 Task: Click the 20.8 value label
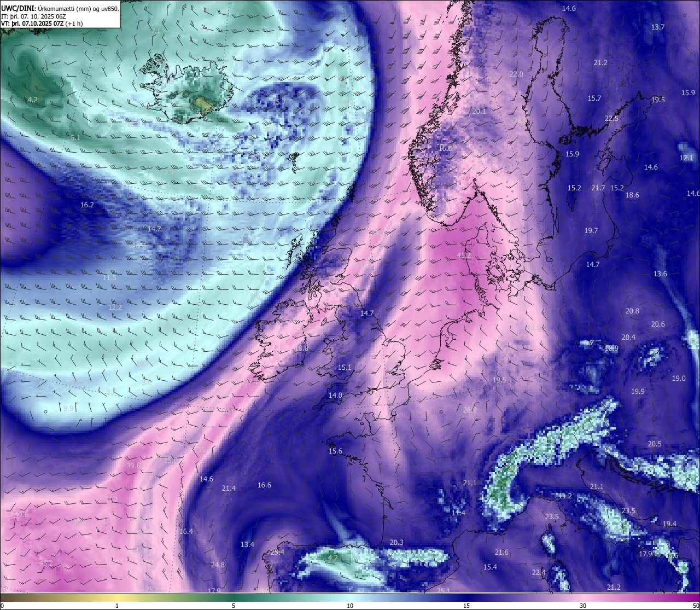coord(632,311)
